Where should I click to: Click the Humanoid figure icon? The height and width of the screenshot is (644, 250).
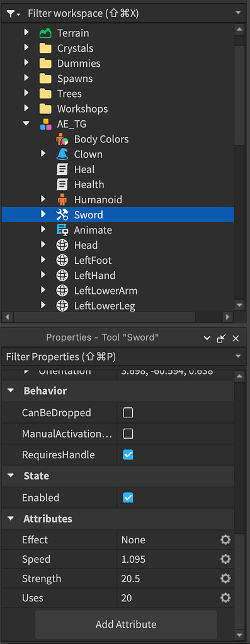pos(62,200)
